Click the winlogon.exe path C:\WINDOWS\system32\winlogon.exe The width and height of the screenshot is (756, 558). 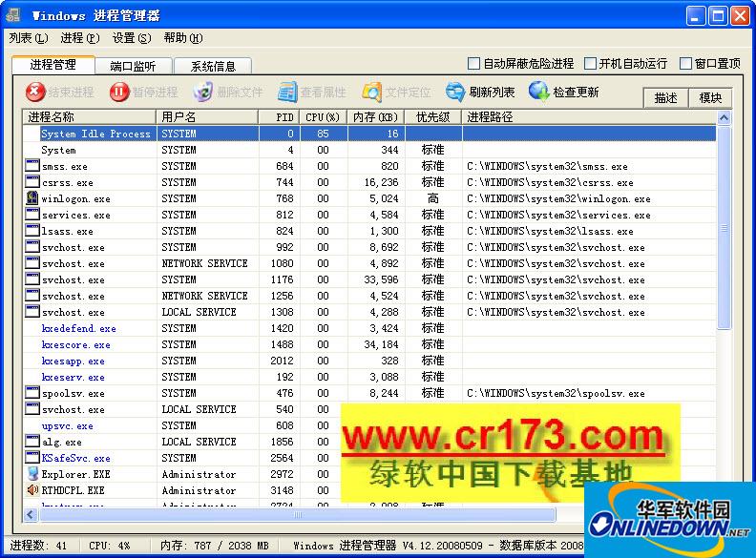tap(558, 198)
